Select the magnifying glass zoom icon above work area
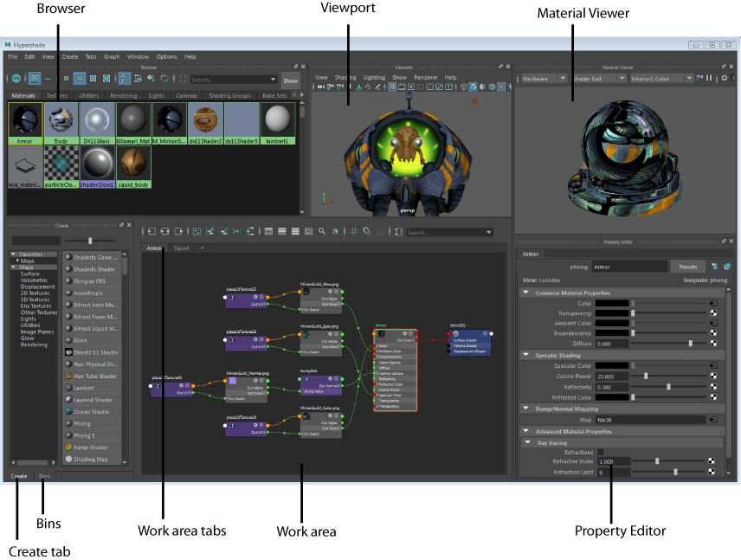 point(323,230)
